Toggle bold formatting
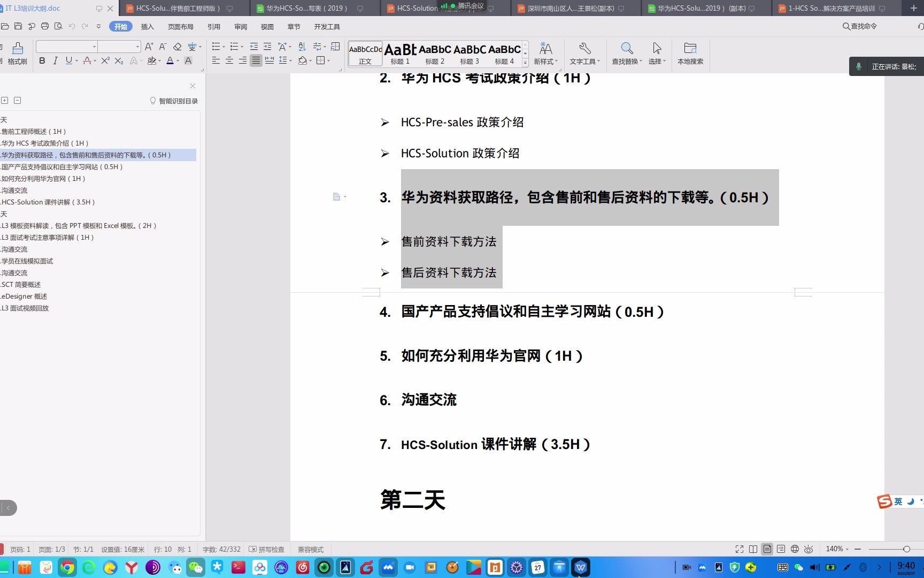The height and width of the screenshot is (578, 924). click(x=42, y=61)
